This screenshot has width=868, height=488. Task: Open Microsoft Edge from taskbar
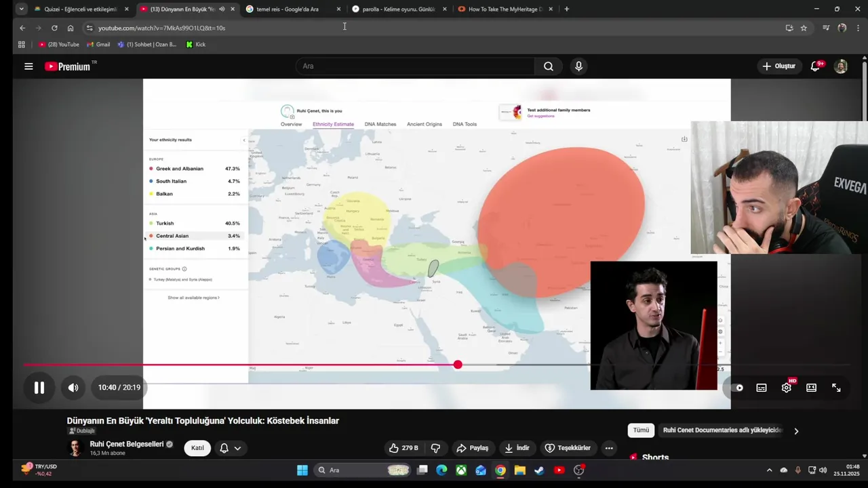(x=441, y=470)
